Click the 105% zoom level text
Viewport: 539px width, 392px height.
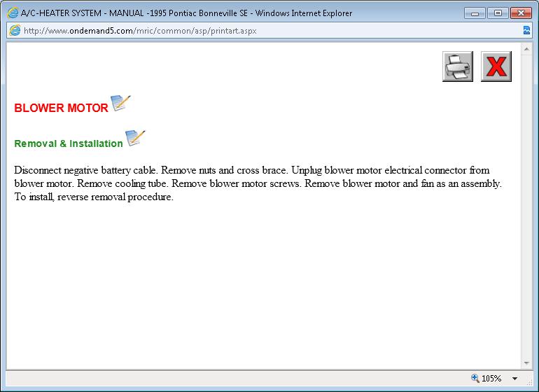click(x=491, y=379)
